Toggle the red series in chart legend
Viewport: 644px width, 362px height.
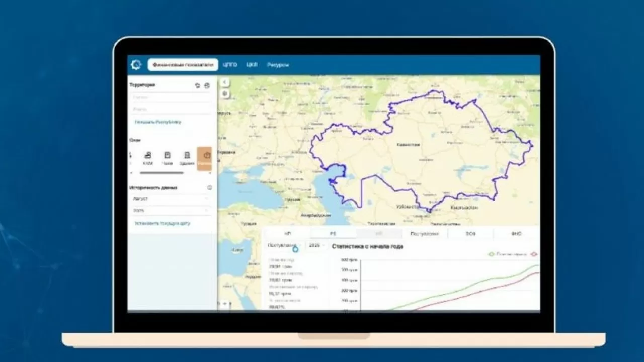pyautogui.click(x=534, y=254)
